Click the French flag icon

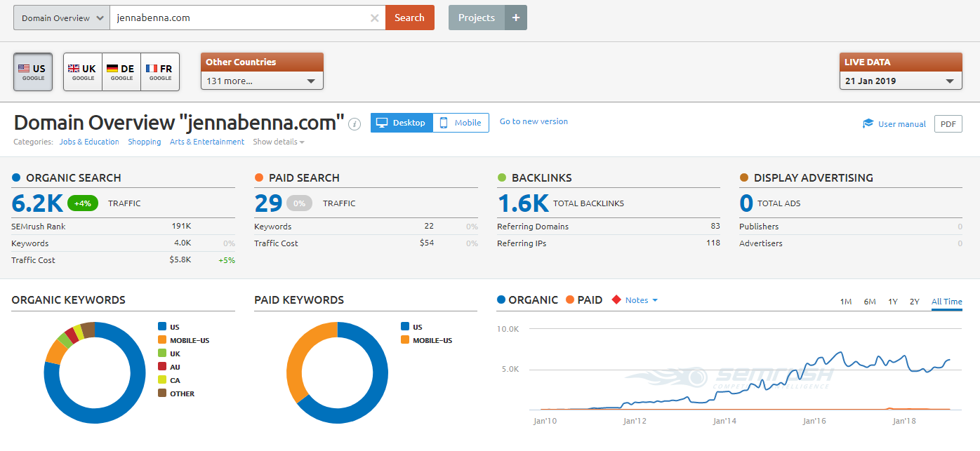[151, 69]
